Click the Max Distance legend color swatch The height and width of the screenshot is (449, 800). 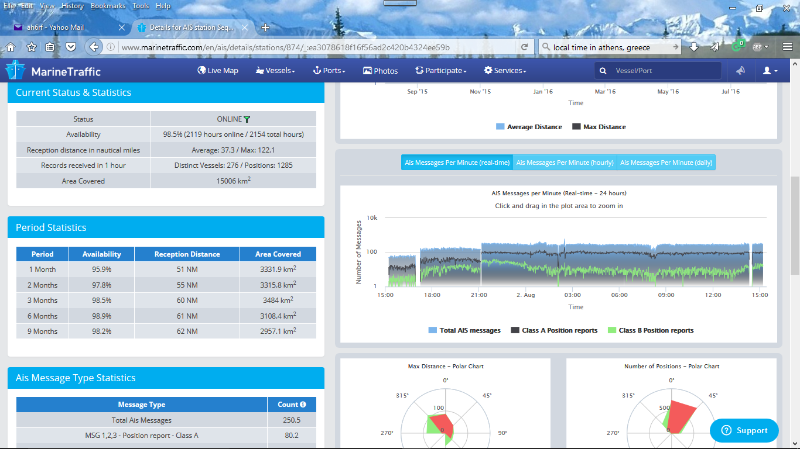[x=577, y=127]
